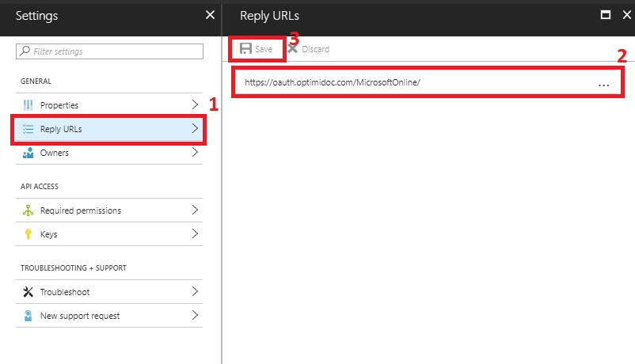
Task: Open the ellipsis menu for the reply URL
Action: tap(603, 83)
